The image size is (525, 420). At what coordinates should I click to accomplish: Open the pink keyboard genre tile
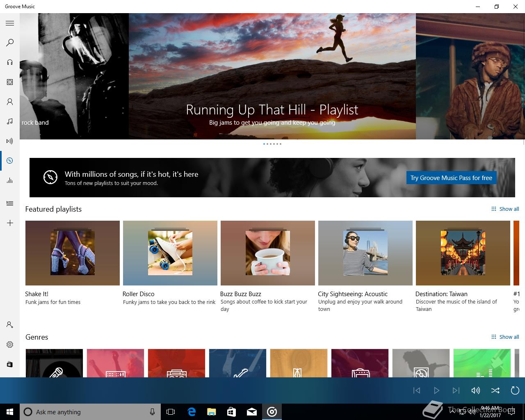click(115, 363)
